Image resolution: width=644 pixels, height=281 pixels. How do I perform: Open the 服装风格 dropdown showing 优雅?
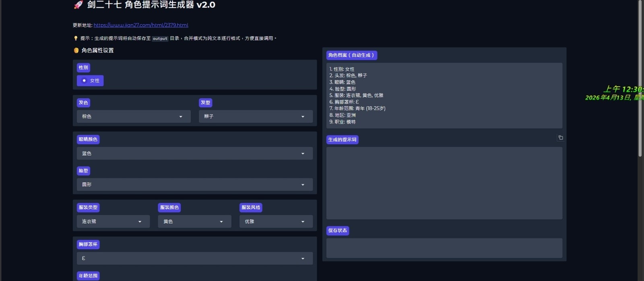[x=276, y=221]
